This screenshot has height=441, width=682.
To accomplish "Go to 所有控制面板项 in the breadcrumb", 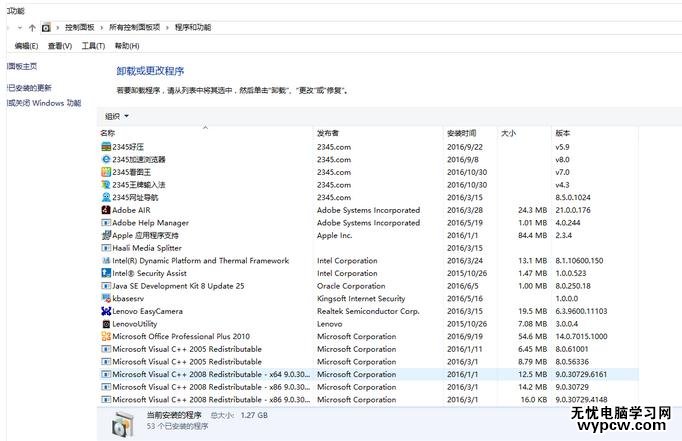I will click(x=134, y=27).
